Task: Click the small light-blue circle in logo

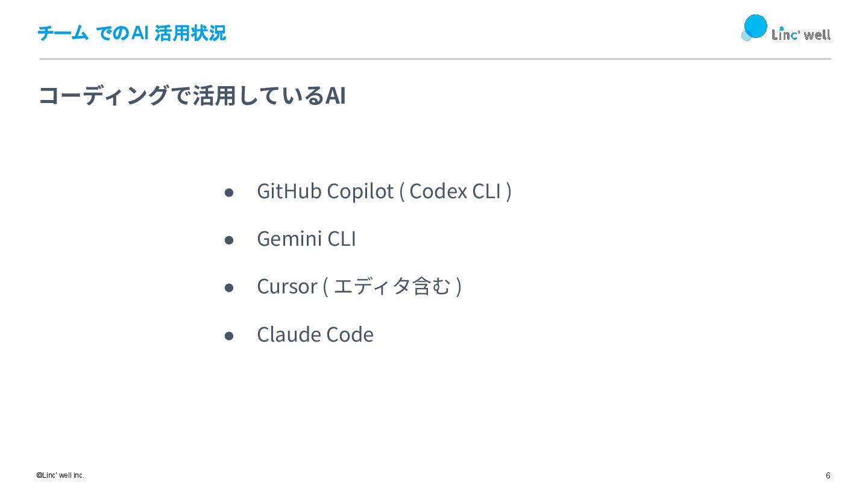Action: (x=746, y=36)
